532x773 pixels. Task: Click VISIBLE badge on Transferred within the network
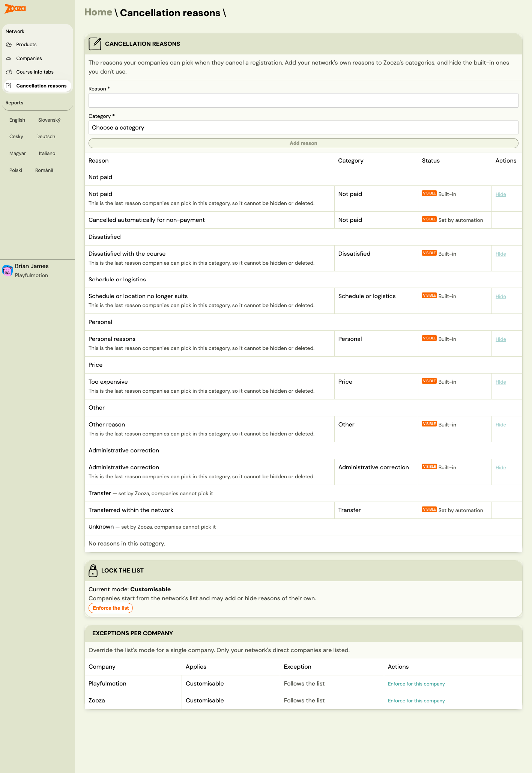[429, 509]
